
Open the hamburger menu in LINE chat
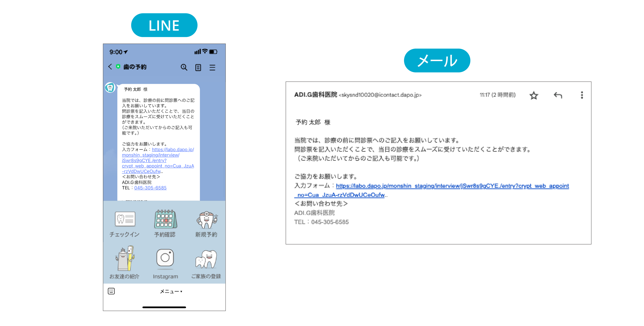coord(212,67)
